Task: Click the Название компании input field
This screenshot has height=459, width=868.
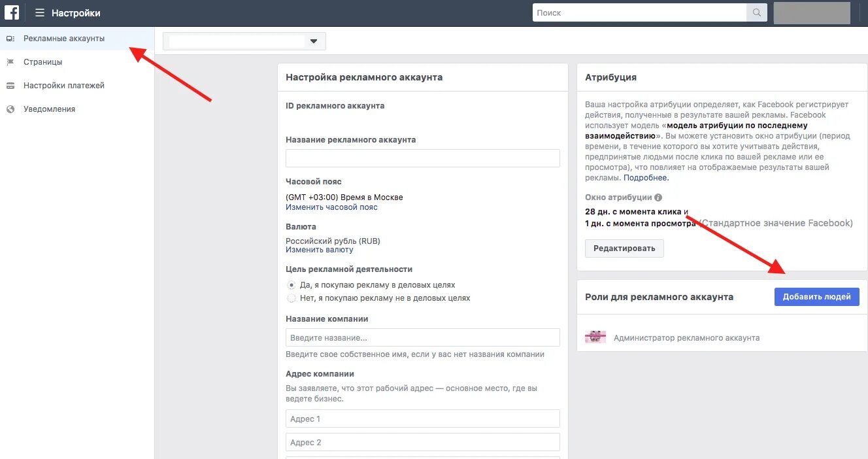Action: pos(423,337)
